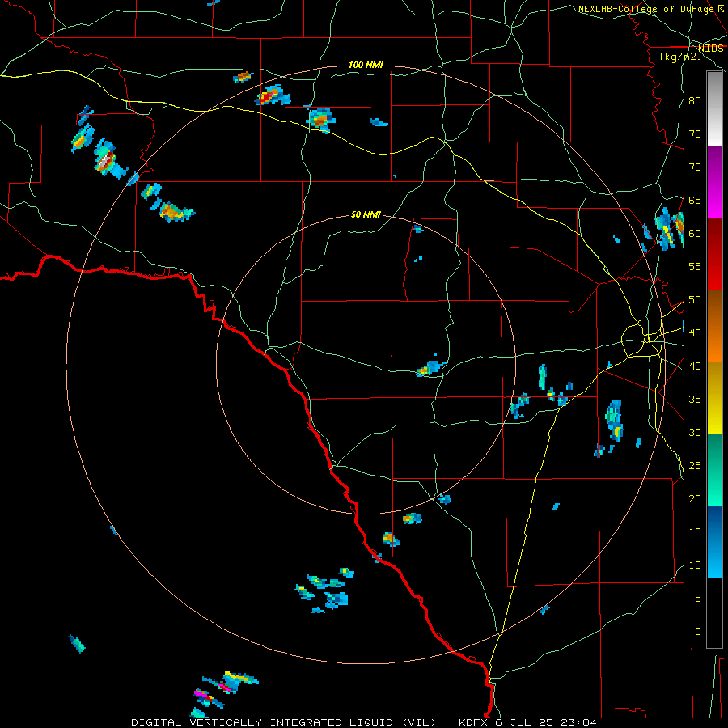728x728 pixels.
Task: Click scale value "60" on the color bar
Action: click(x=695, y=234)
